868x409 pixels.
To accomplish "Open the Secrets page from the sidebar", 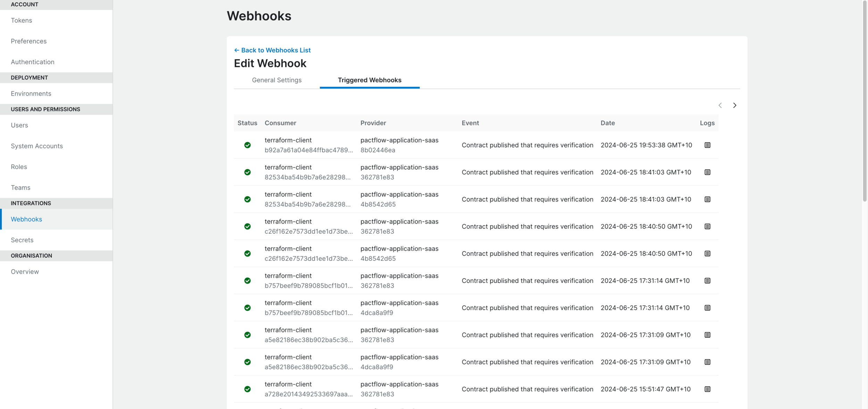I will 22,240.
